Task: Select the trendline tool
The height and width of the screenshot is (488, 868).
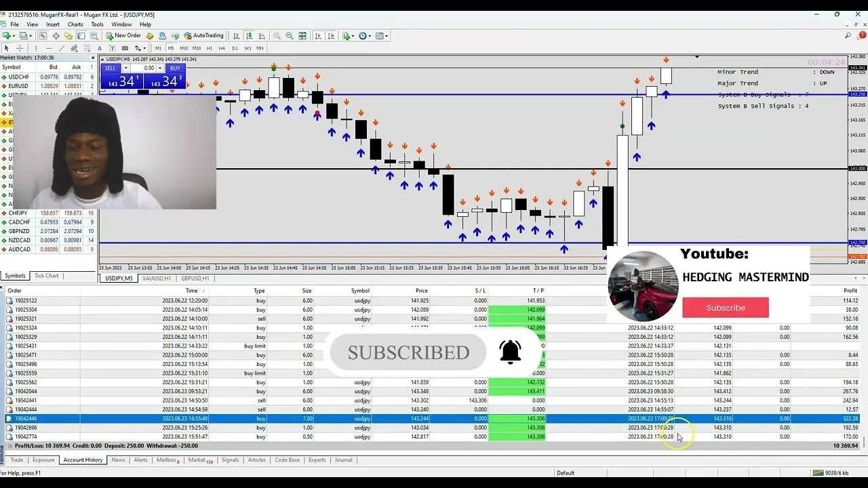Action: [62, 48]
